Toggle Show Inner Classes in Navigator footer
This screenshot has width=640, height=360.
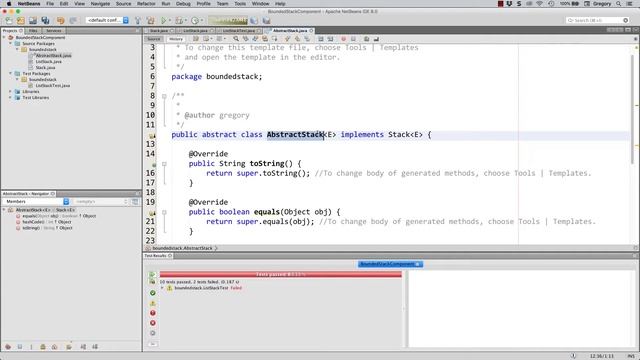pyautogui.click(x=54, y=347)
